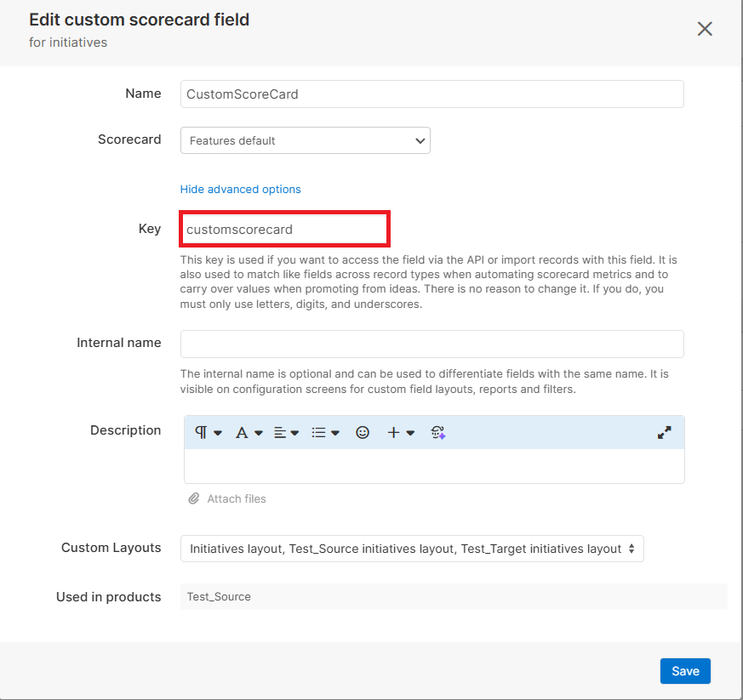Open the plus insert menu

tap(400, 433)
